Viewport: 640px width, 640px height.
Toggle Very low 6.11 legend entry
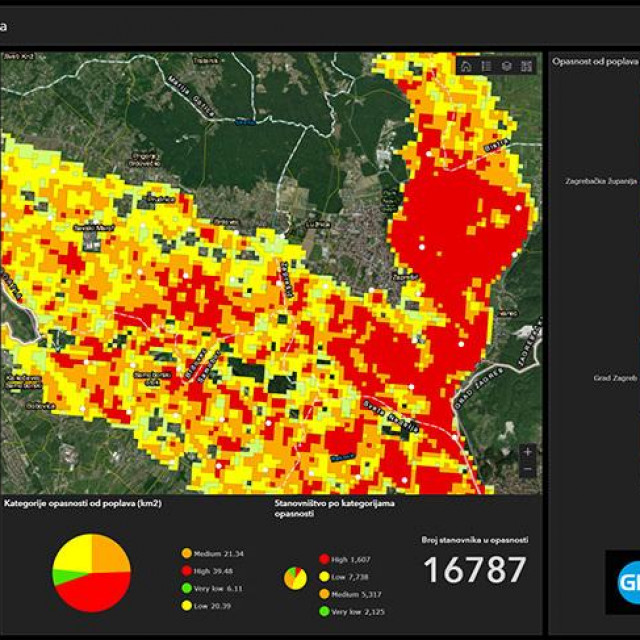click(214, 588)
